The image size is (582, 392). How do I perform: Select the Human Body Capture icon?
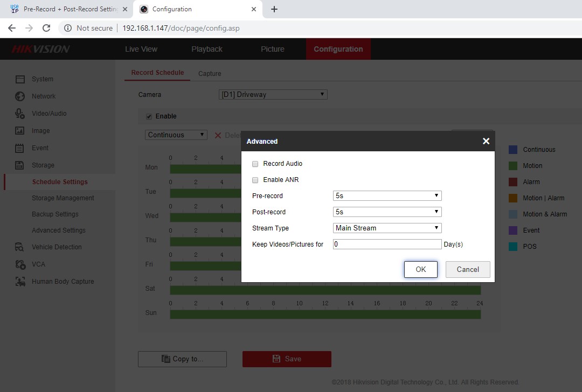click(x=20, y=282)
